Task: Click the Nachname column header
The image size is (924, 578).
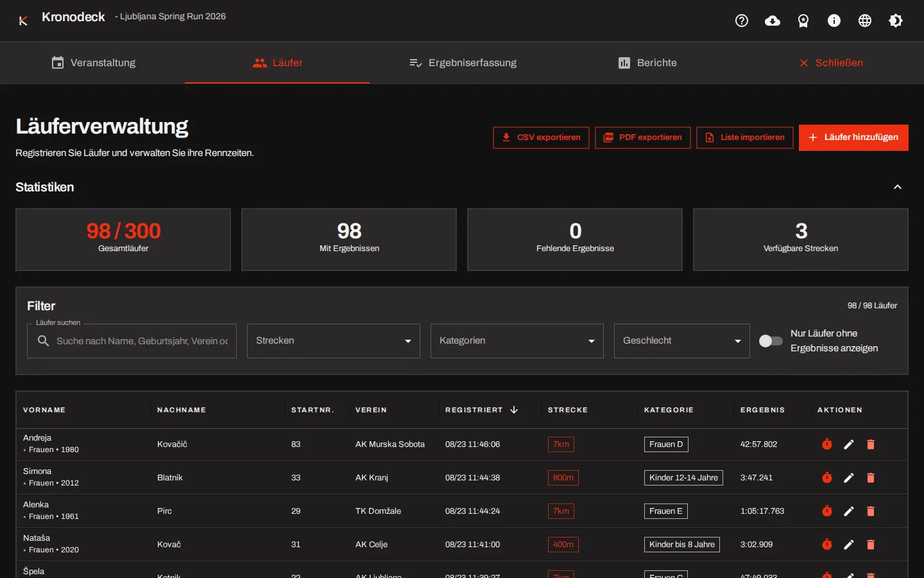Action: point(182,410)
